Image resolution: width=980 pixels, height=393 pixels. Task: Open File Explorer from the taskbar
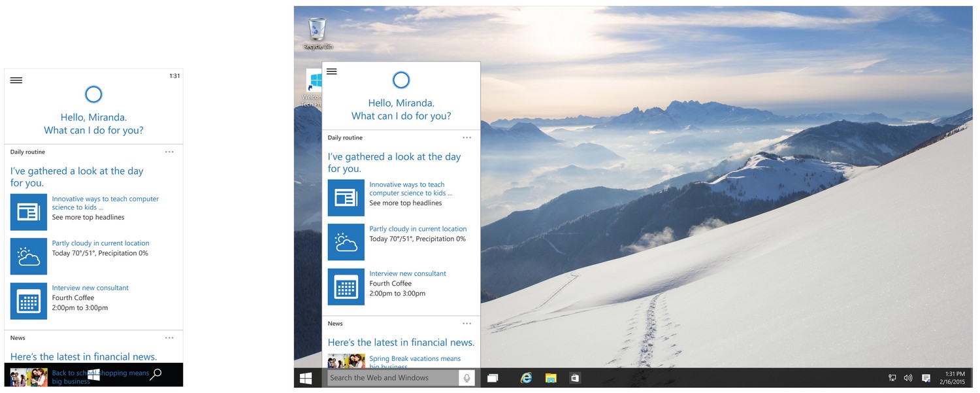coord(551,378)
